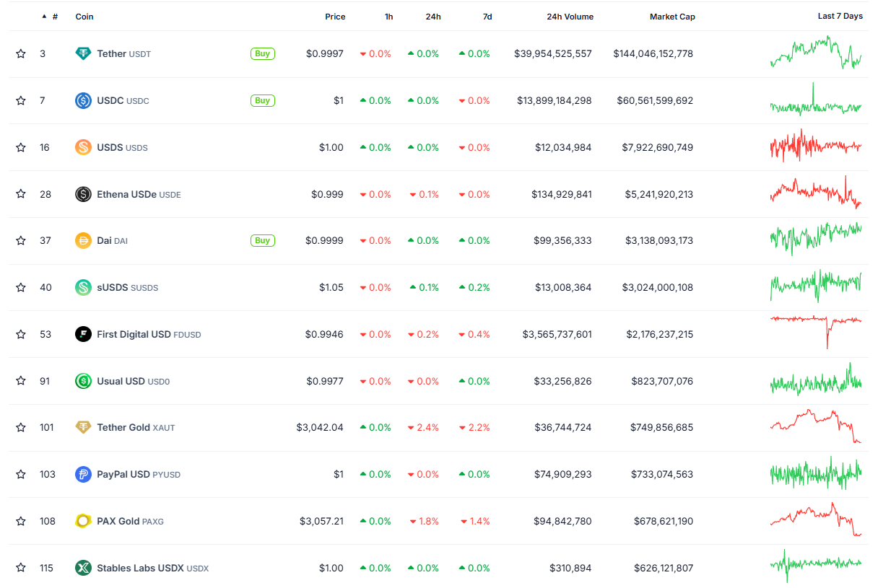Viewport: 878px width, 588px height.
Task: Click Buy button for USDC
Action: (263, 100)
